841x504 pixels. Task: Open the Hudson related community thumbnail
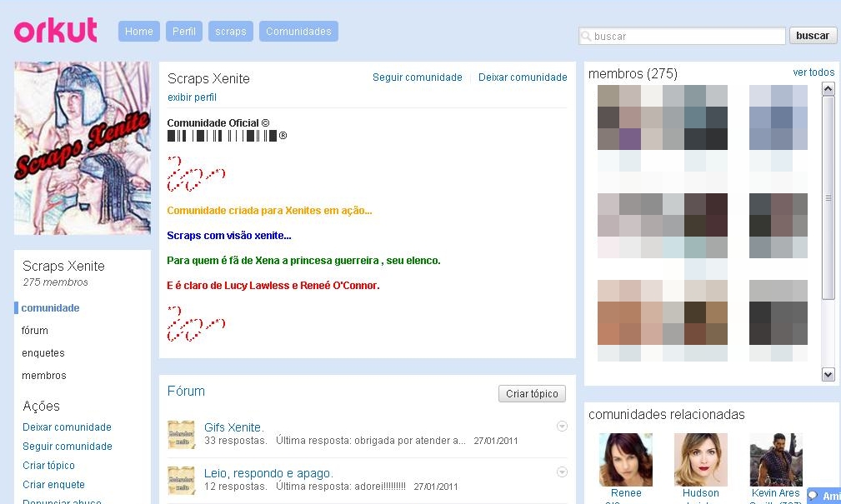(701, 460)
